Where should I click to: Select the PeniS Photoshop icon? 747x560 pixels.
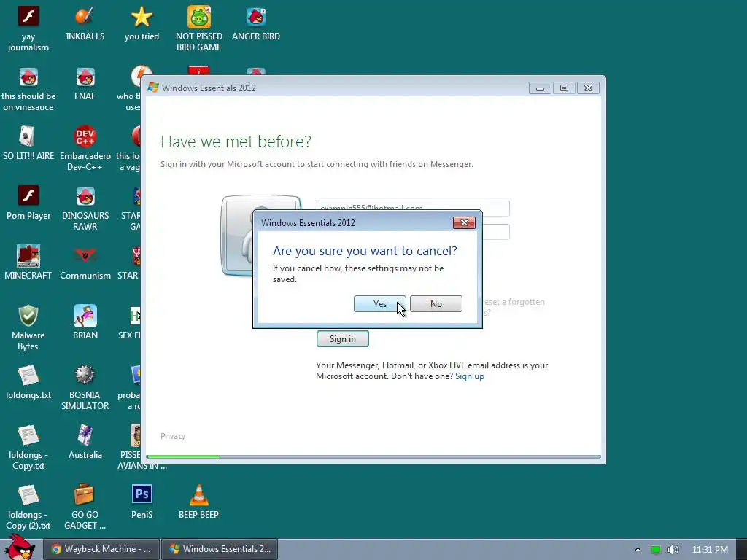(142, 502)
